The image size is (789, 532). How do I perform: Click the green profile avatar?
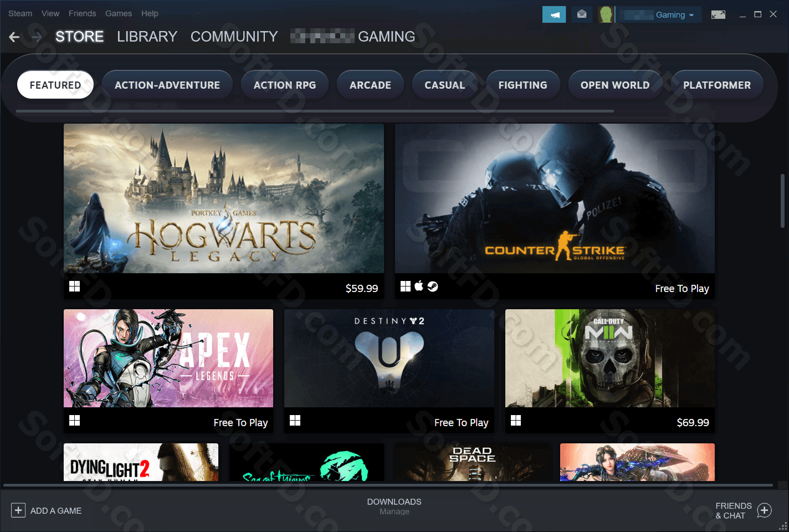(606, 14)
